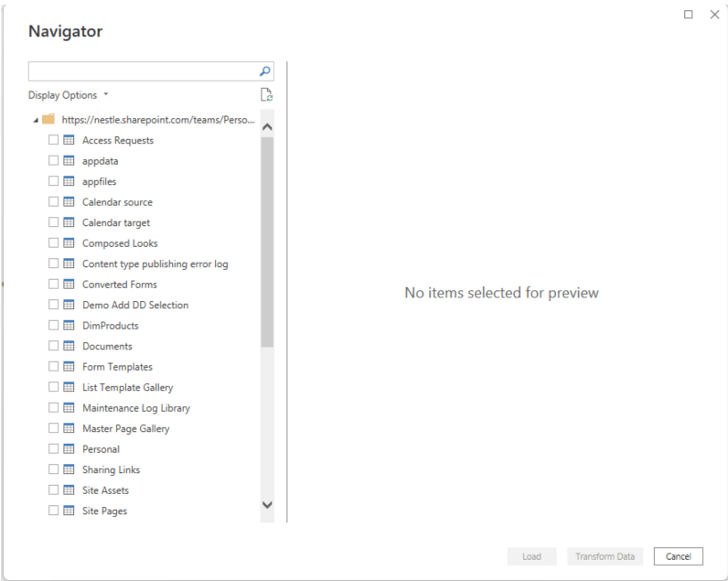Open the Display Options dropdown
The width and height of the screenshot is (728, 581).
[69, 95]
